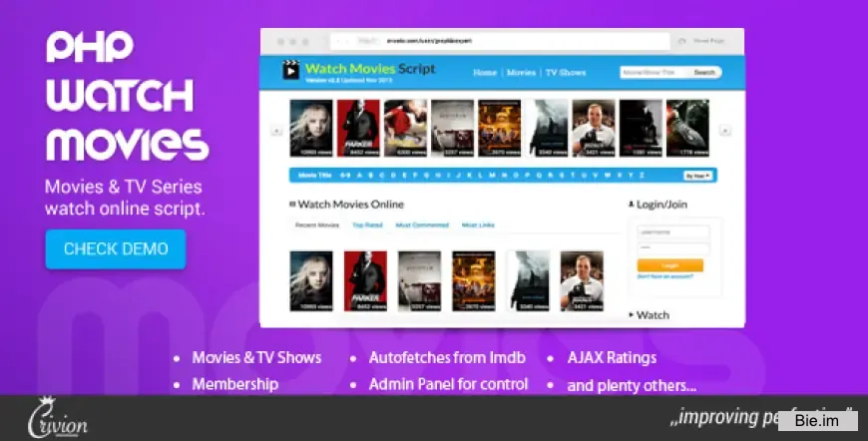Viewport: 868px width, 441px height.
Task: Click the Don't have an account link
Action: pos(664,276)
